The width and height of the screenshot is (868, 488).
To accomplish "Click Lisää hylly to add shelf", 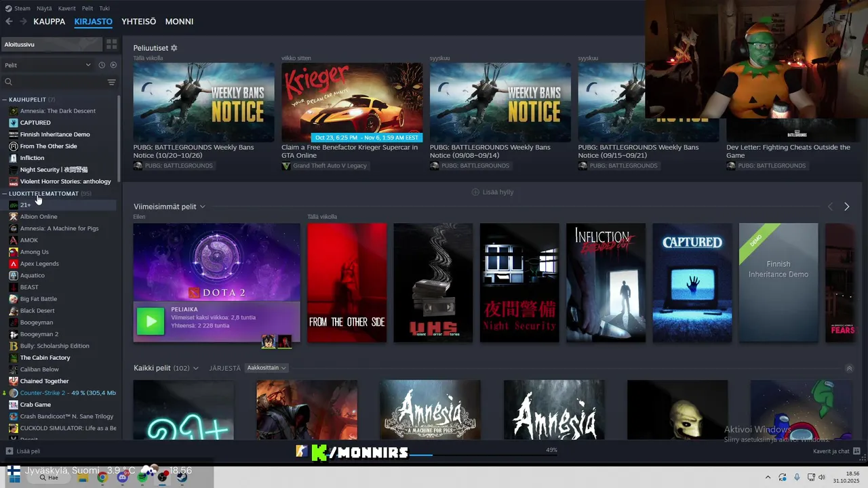I will point(493,192).
